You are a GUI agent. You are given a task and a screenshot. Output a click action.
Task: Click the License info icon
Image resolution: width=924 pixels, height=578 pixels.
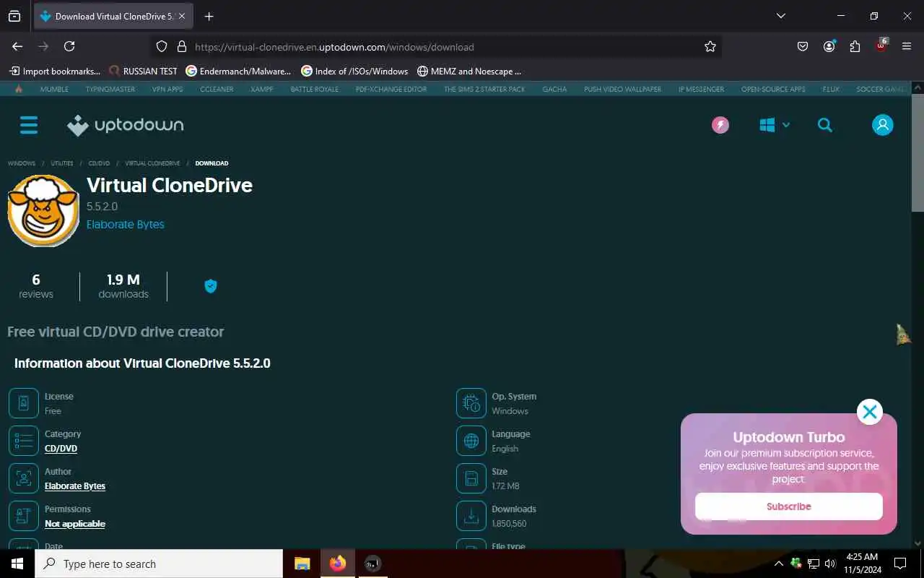click(x=24, y=403)
